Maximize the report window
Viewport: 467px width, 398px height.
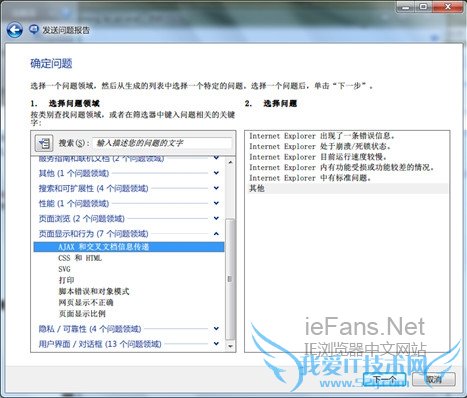(x=423, y=7)
